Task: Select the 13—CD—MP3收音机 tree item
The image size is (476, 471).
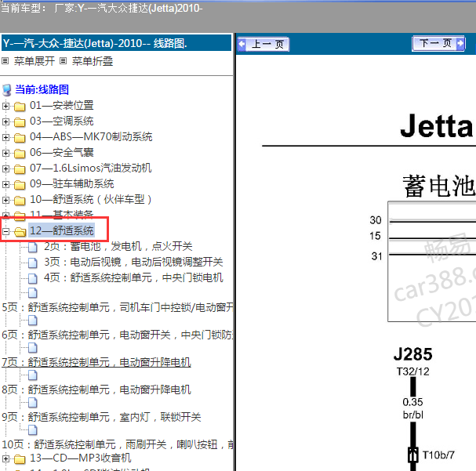Action: pyautogui.click(x=81, y=458)
